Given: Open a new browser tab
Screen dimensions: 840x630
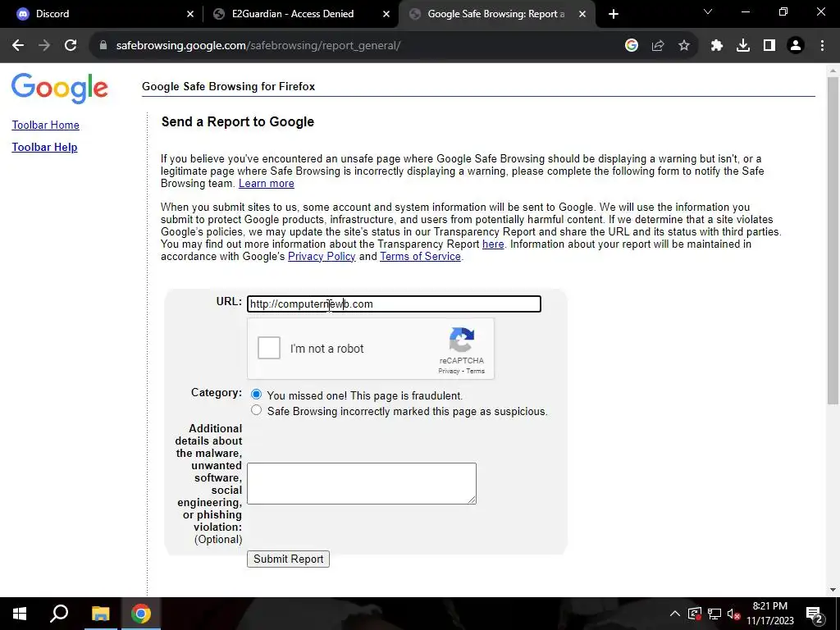Looking at the screenshot, I should point(614,14).
